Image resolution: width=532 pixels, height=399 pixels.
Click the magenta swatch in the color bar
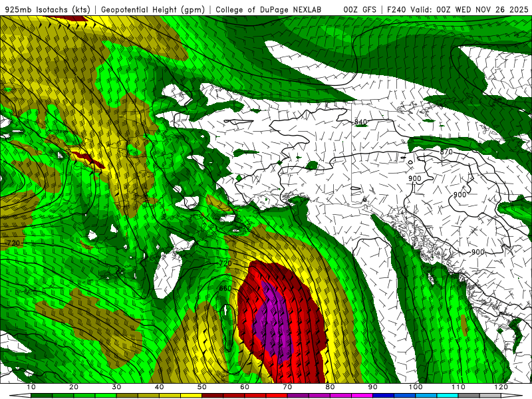pyautogui.click(x=362, y=396)
